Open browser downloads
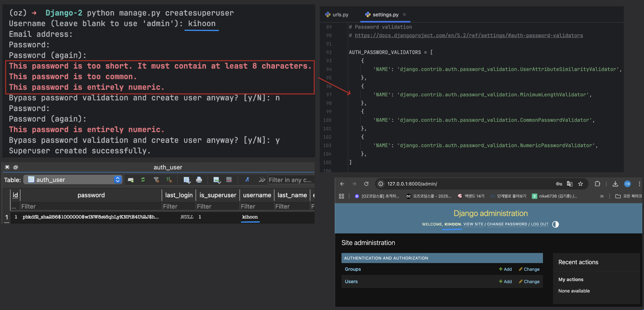This screenshot has height=310, width=644. (615, 184)
